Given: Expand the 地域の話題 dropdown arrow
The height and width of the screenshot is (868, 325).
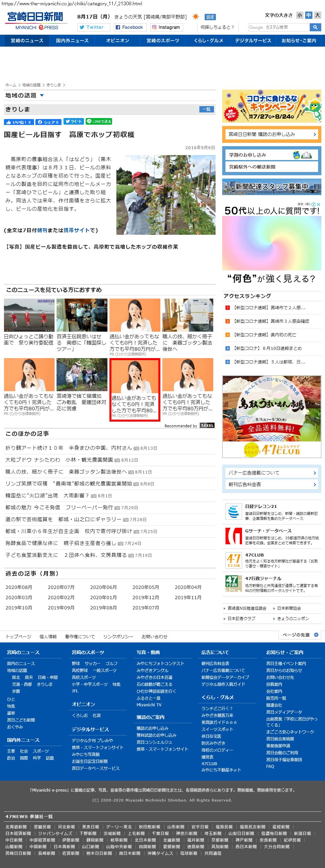Looking at the screenshot, I should tap(42, 96).
